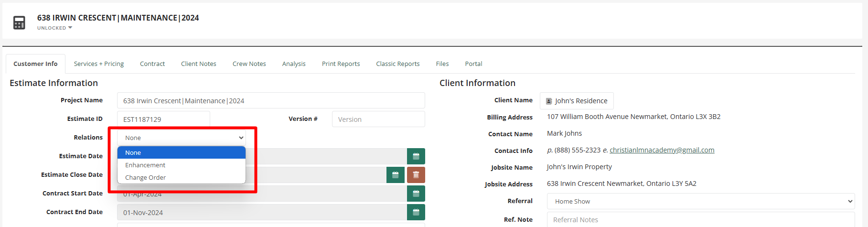
Task: Click the Estimate Information heading
Action: point(54,83)
